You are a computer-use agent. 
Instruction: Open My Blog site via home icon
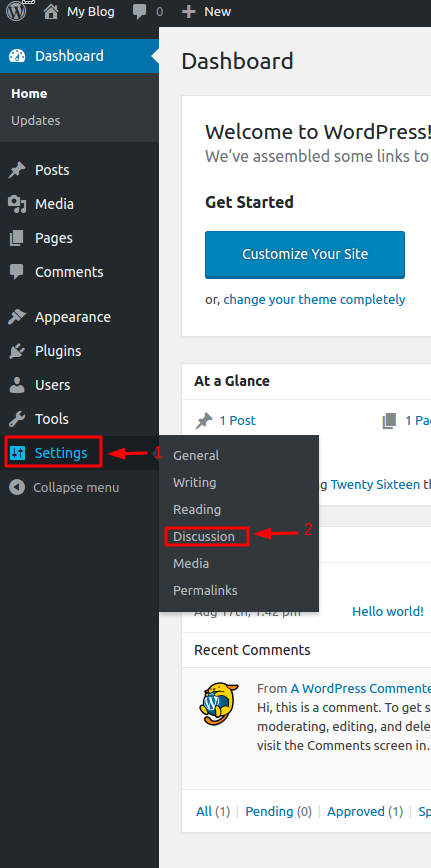tap(51, 12)
